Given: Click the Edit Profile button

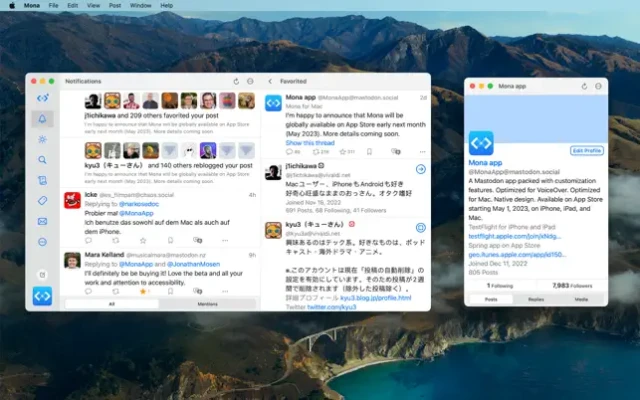Looking at the screenshot, I should [x=586, y=150].
